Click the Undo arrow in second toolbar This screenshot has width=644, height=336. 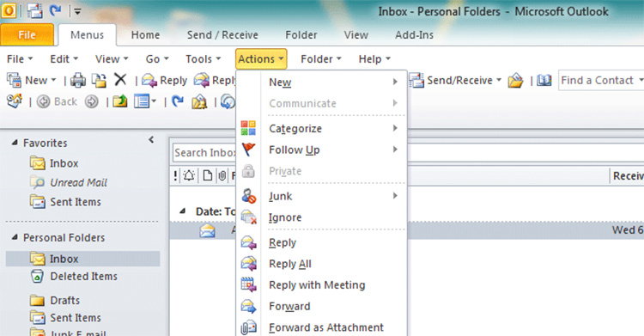click(178, 101)
